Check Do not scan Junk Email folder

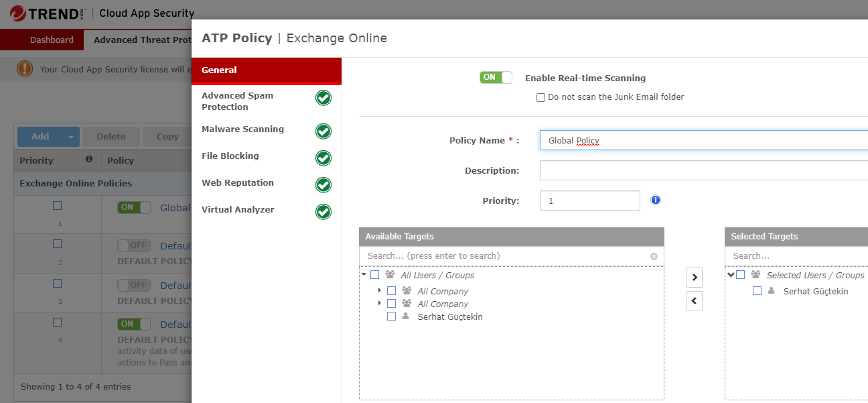click(541, 97)
